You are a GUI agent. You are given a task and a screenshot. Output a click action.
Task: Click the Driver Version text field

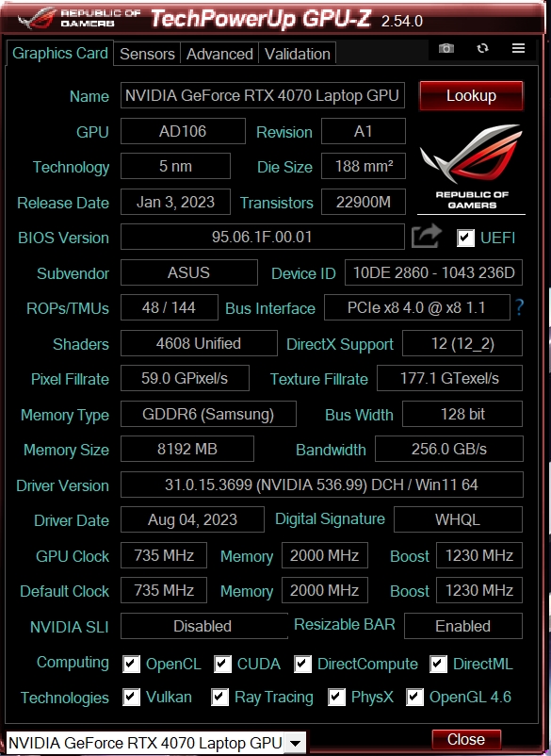coord(322,485)
